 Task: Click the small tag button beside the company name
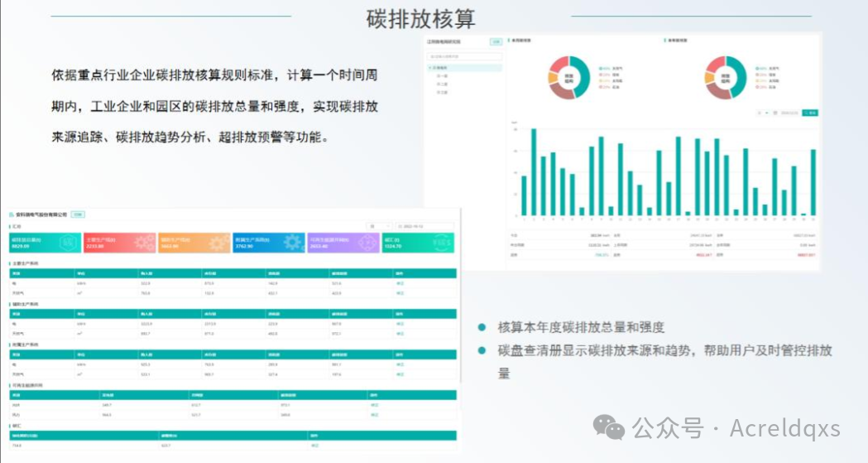pyautogui.click(x=78, y=215)
